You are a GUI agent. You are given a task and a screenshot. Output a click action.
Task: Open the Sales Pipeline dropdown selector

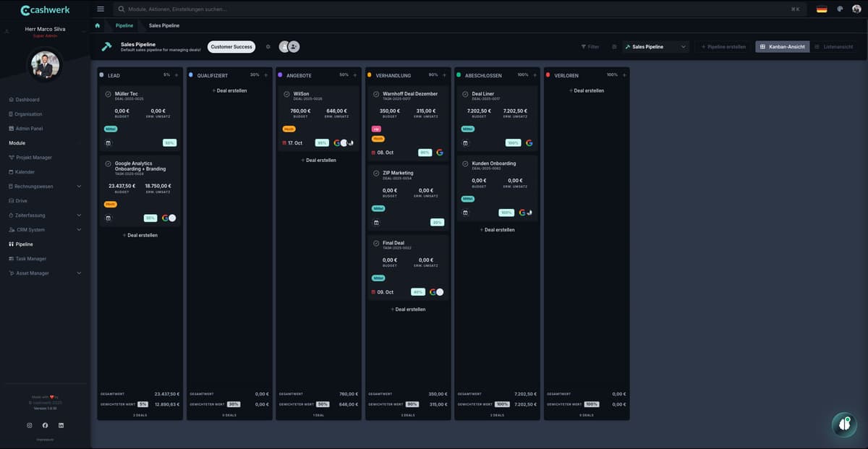[x=657, y=47]
